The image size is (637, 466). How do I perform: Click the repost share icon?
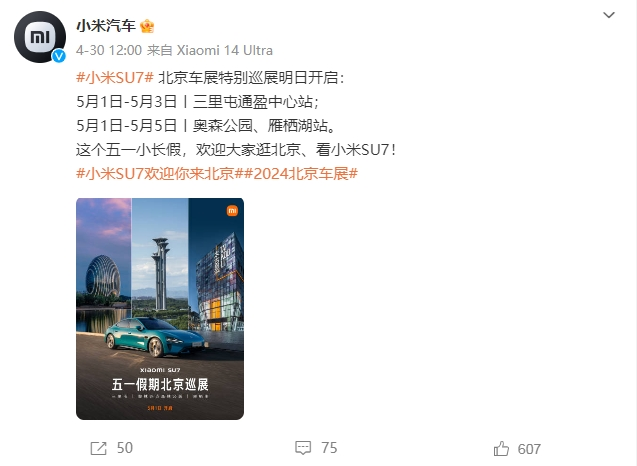click(x=98, y=448)
